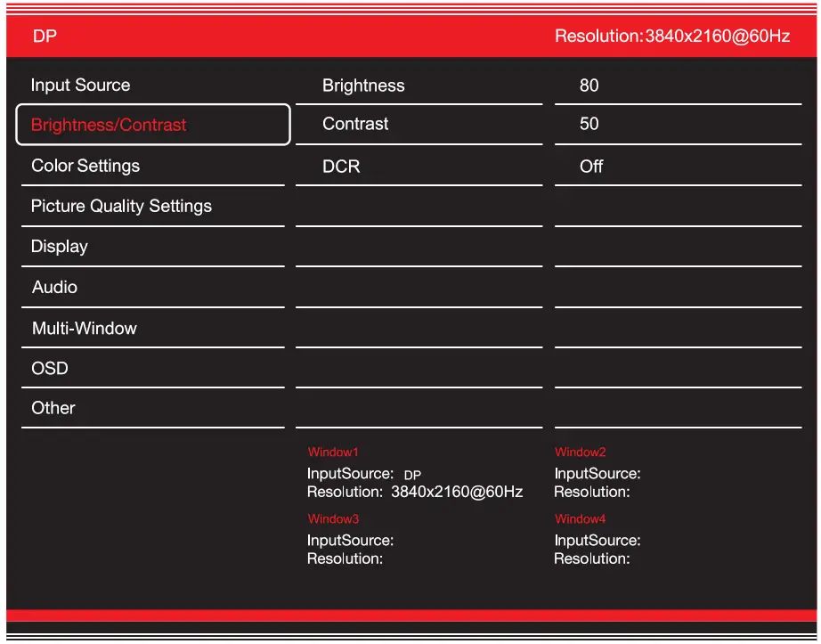Select the Other menu item

coord(53,408)
